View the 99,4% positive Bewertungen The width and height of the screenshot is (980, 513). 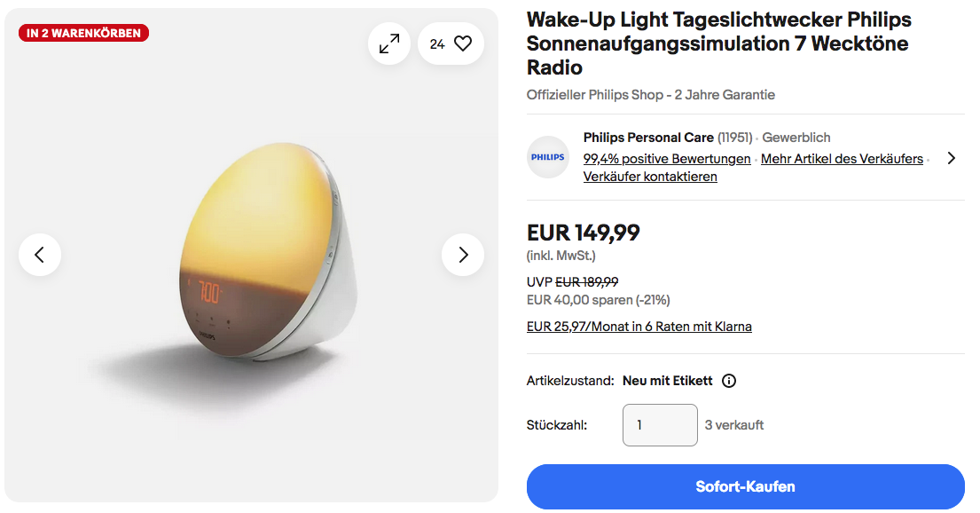[667, 159]
